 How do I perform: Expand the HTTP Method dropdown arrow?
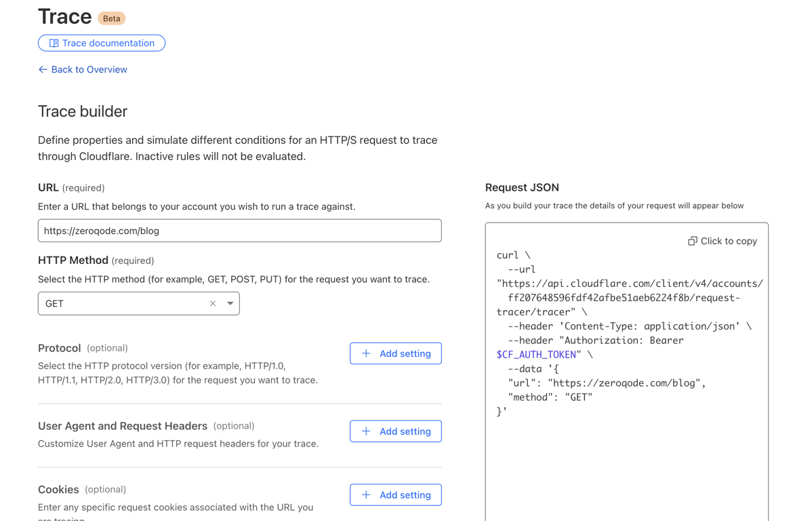click(x=230, y=304)
